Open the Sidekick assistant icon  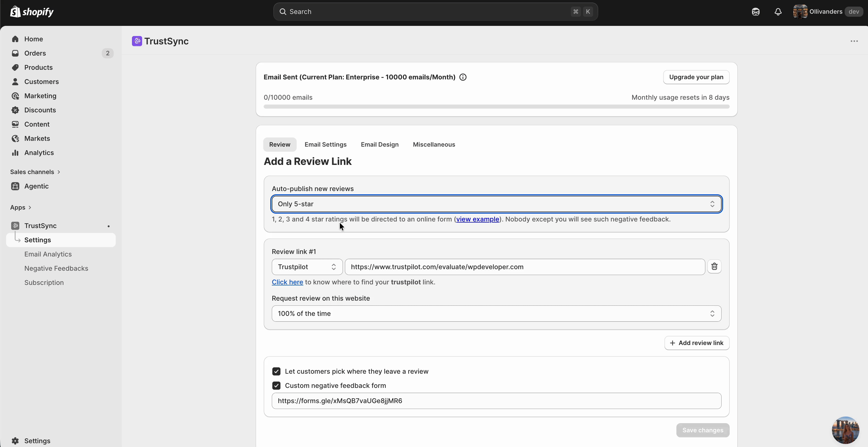[x=756, y=12]
